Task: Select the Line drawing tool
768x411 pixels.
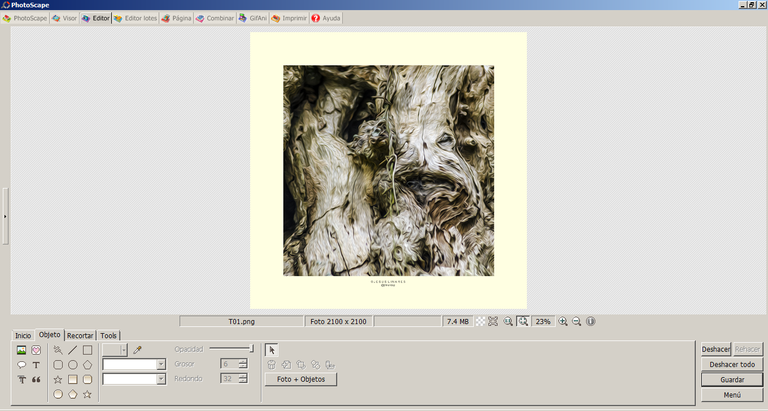Action: tap(72, 350)
